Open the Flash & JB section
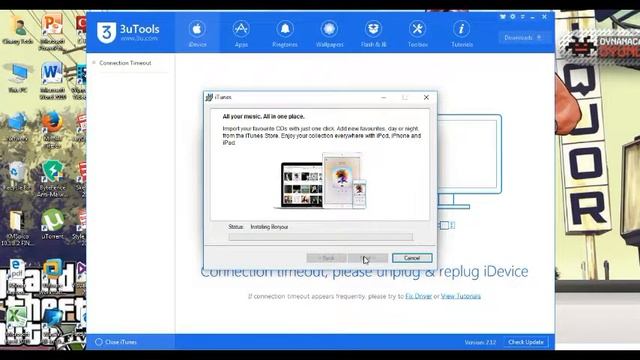 coord(373,34)
